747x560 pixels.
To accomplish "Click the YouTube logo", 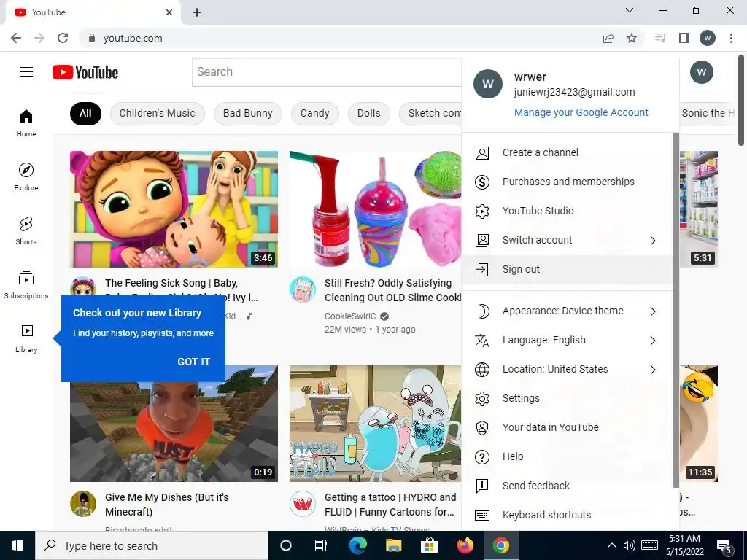I will pyautogui.click(x=85, y=72).
